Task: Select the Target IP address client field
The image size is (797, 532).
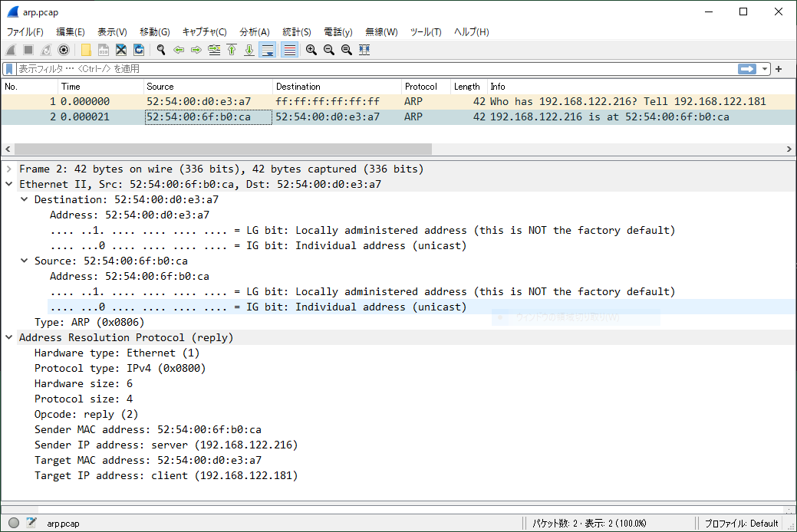Action: [166, 475]
